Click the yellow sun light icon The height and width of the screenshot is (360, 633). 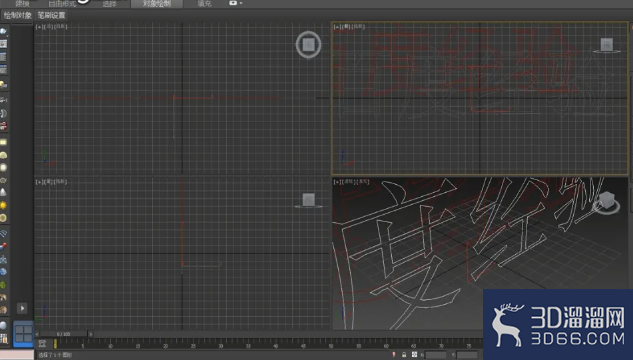[x=3, y=205]
